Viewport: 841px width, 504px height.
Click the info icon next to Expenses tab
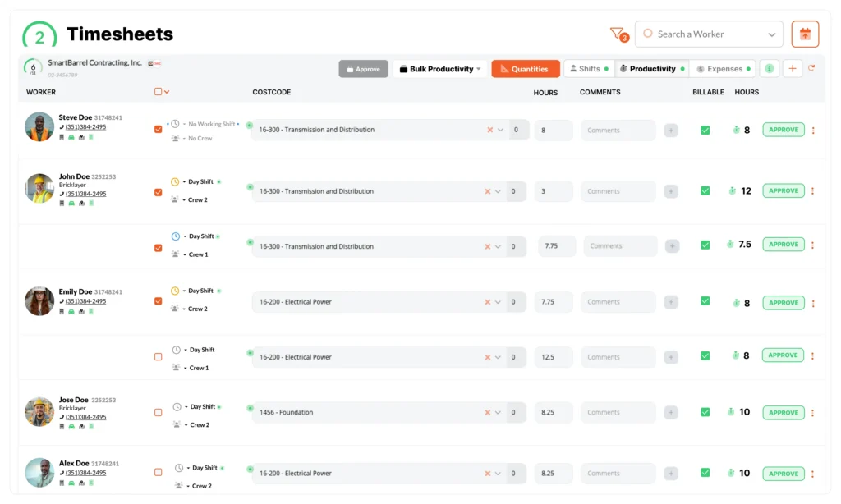(x=770, y=68)
